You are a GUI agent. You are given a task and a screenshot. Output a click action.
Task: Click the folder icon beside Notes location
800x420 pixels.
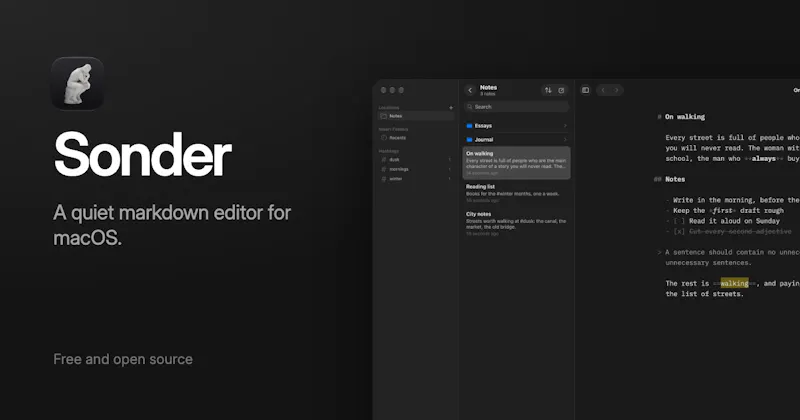(384, 116)
